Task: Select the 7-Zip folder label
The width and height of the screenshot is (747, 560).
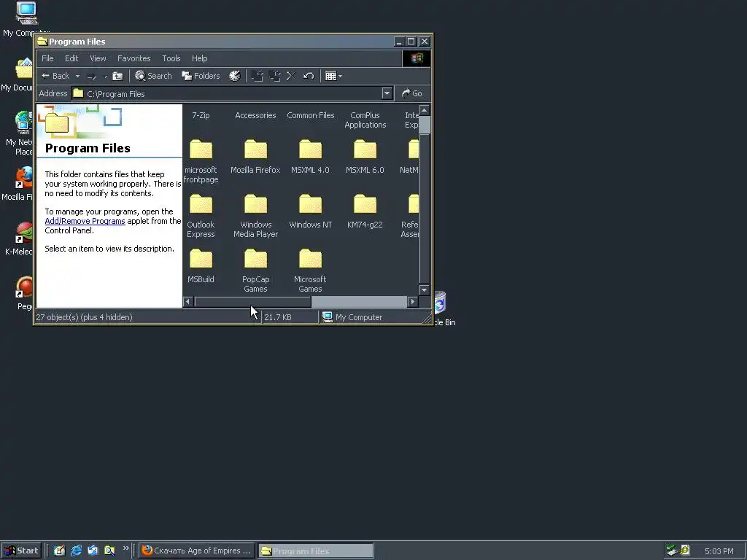Action: pyautogui.click(x=201, y=115)
